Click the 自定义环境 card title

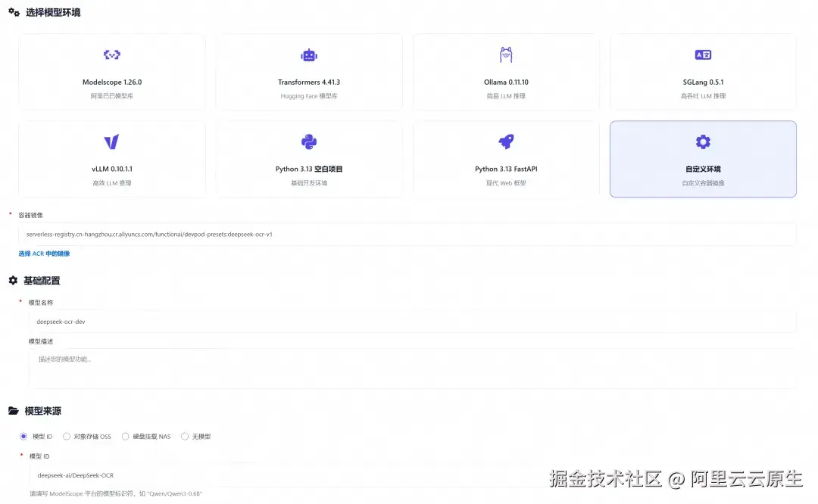[x=703, y=169]
